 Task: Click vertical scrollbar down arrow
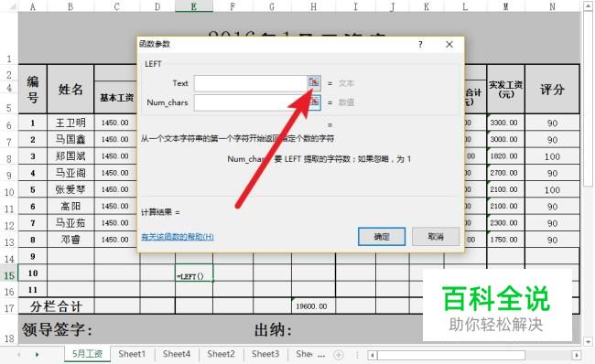[x=589, y=341]
